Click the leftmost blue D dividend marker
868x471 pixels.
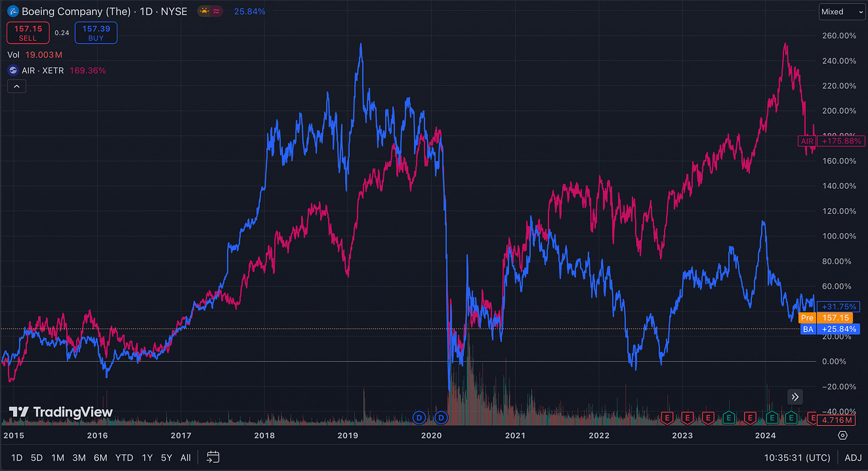click(x=419, y=417)
